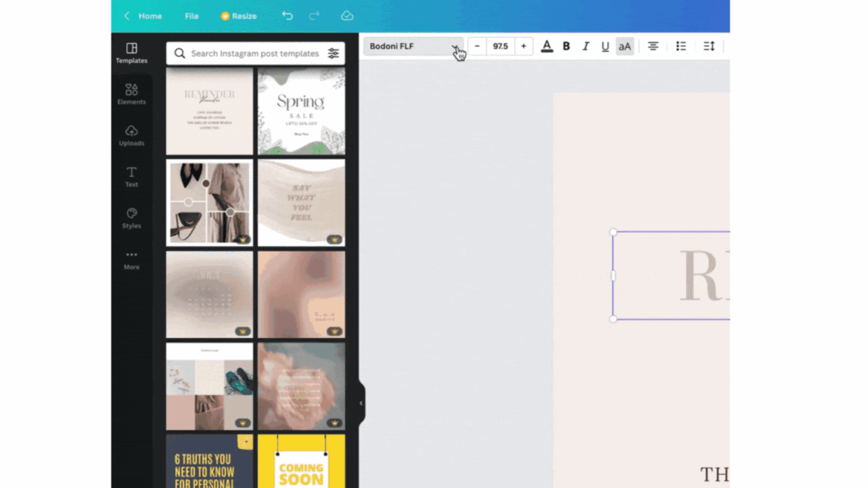Undo the last action
The image size is (868, 488).
[287, 15]
